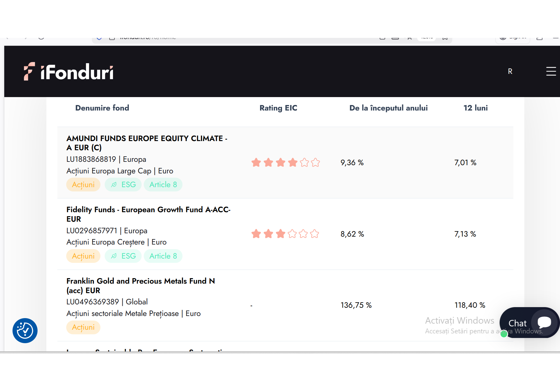
Task: Open the Chat bubble widget
Action: [x=529, y=323]
